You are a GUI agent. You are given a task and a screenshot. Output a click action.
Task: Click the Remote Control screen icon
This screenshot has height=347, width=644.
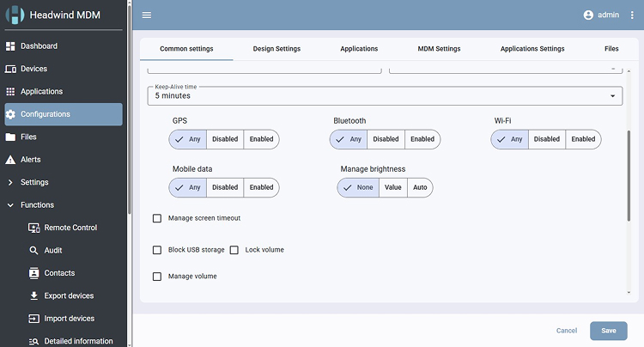pyautogui.click(x=33, y=228)
